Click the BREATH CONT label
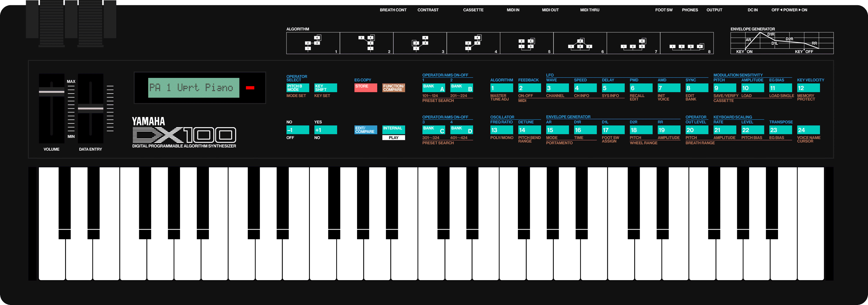 point(393,10)
